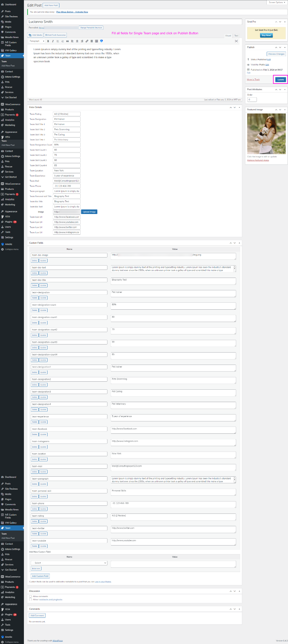Click the Move to Trash link

coord(253,79)
